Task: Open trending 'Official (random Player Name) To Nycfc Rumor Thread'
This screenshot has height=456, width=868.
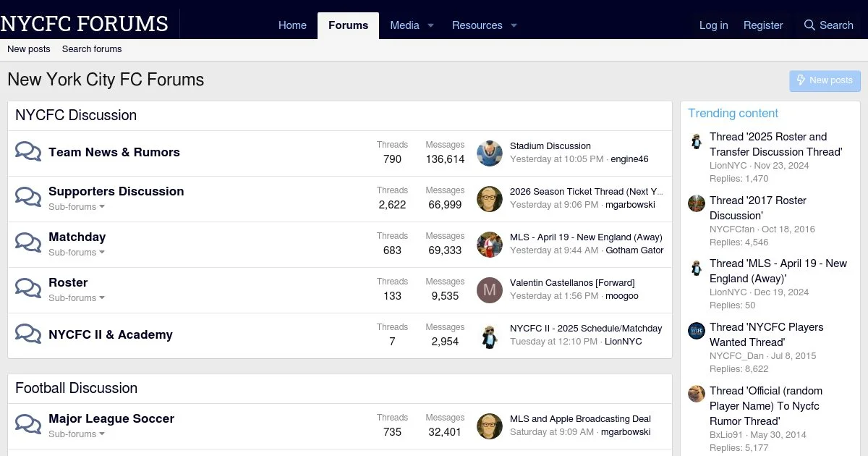Action: pos(767,406)
